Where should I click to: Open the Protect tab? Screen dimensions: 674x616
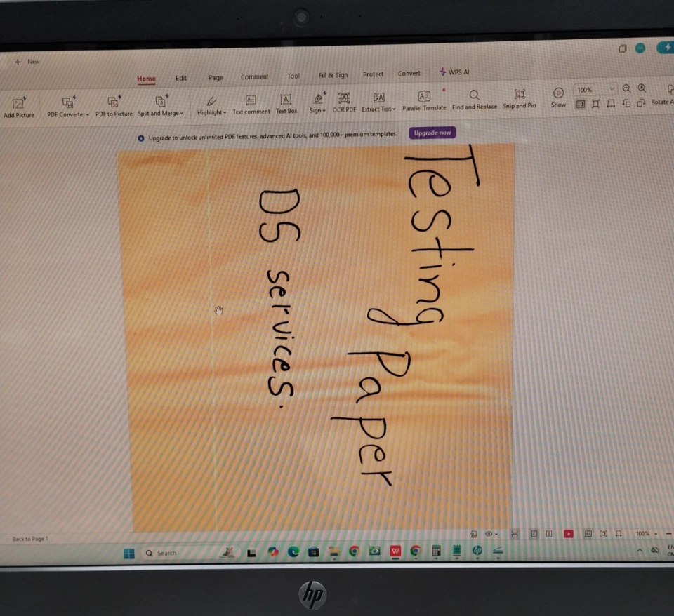pos(373,74)
